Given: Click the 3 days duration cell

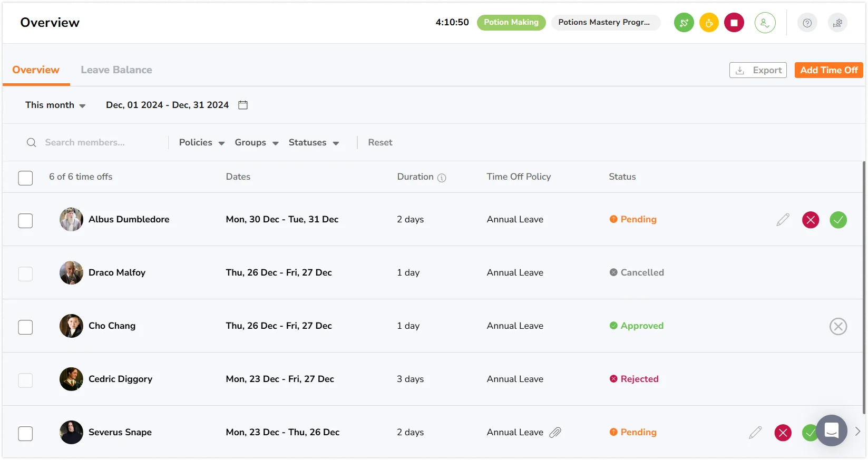Looking at the screenshot, I should (x=410, y=379).
